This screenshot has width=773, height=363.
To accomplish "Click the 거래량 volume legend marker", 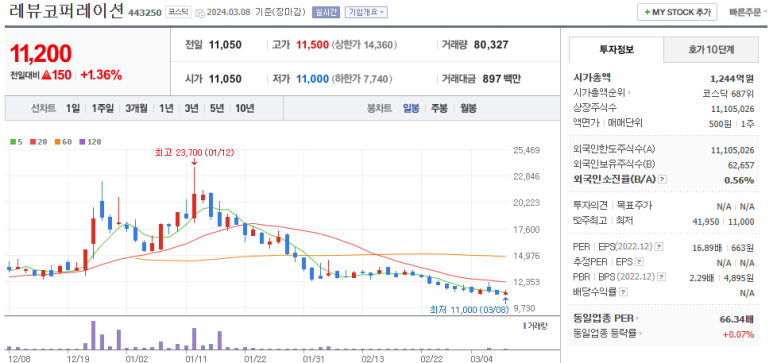I will click(x=534, y=326).
